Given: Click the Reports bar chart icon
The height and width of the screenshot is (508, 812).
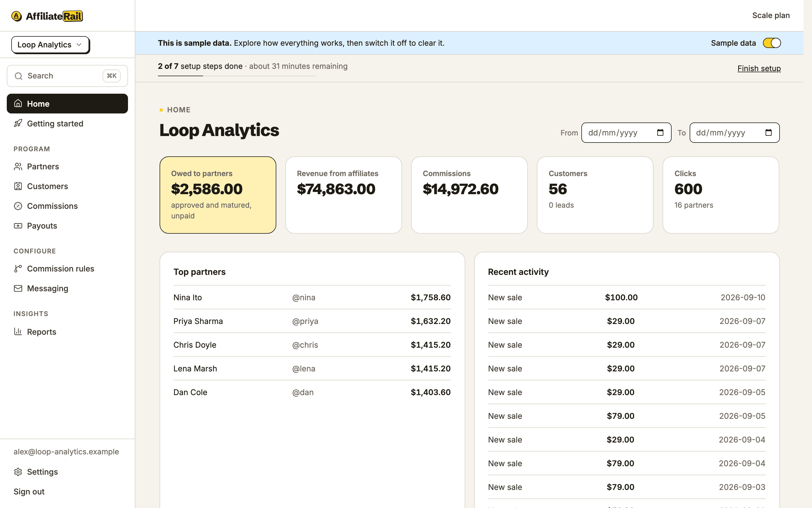Looking at the screenshot, I should pyautogui.click(x=18, y=332).
